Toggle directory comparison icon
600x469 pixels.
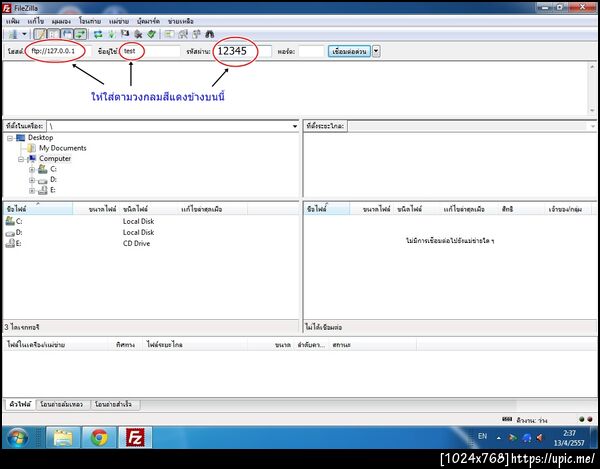[183, 34]
